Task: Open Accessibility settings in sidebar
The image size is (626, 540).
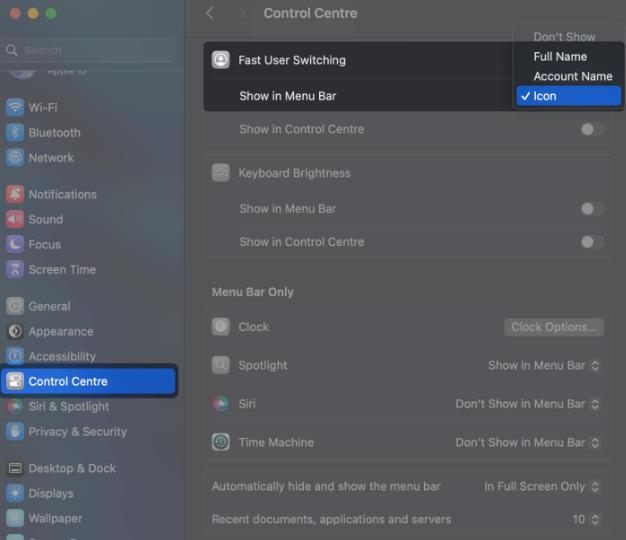Action: click(x=61, y=357)
